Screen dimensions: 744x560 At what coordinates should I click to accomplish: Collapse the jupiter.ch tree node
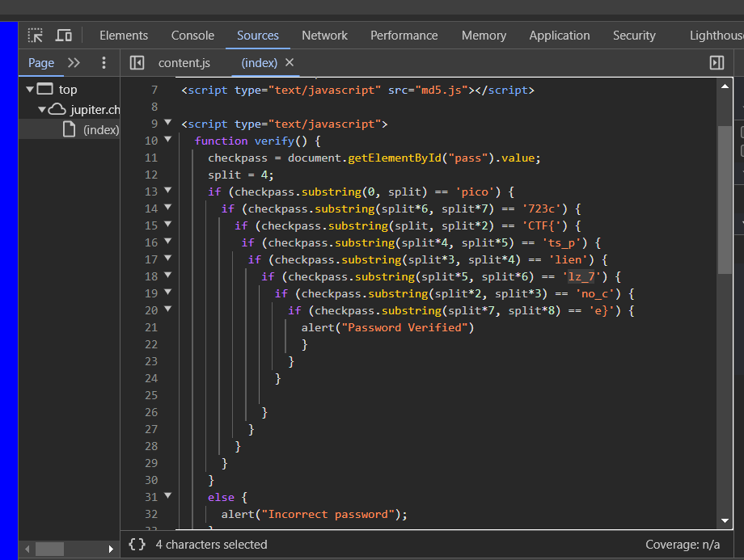coord(41,108)
